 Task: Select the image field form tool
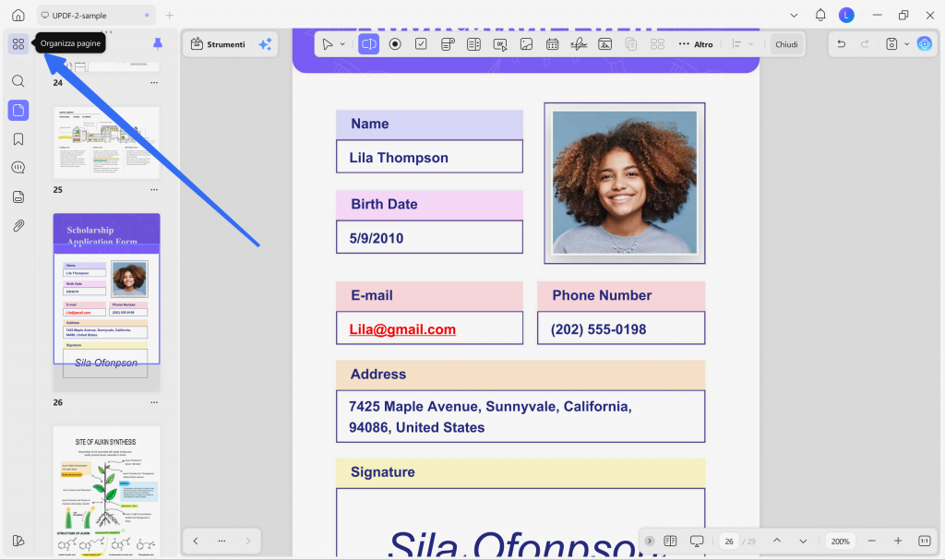pos(526,44)
